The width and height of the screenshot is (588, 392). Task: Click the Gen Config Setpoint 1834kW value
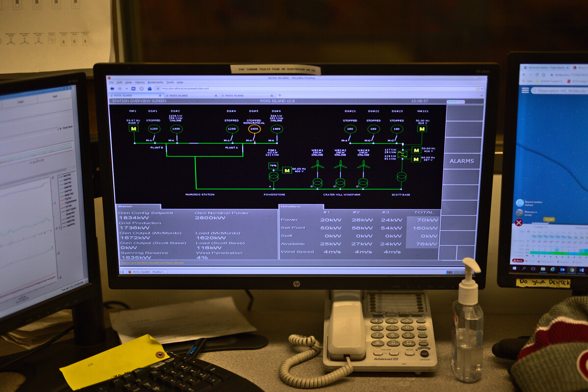[x=134, y=218]
